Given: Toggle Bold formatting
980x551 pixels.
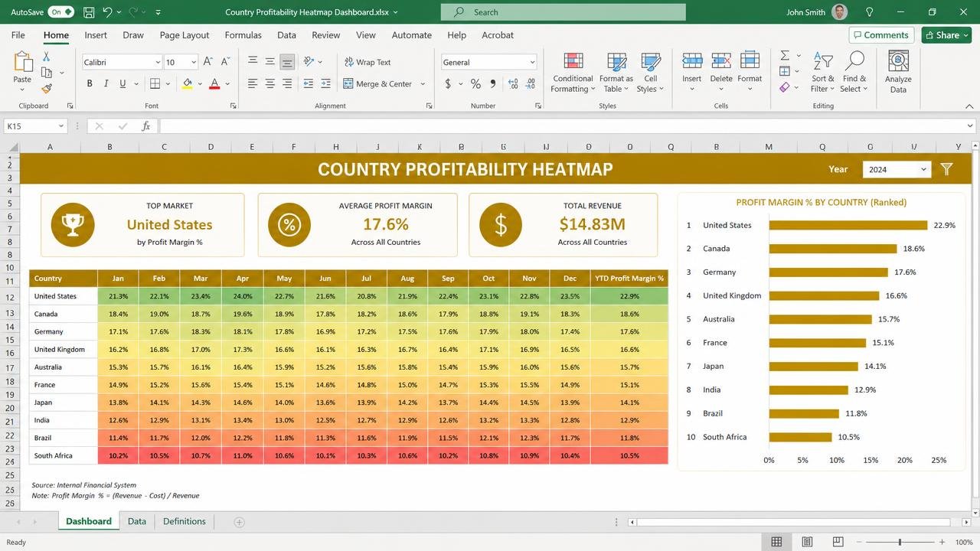Looking at the screenshot, I should click(x=90, y=83).
